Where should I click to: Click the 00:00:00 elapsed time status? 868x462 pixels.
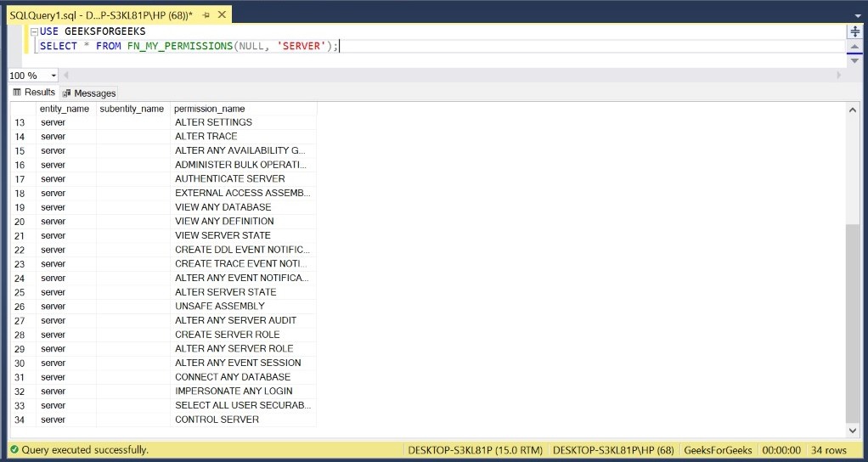(x=781, y=450)
